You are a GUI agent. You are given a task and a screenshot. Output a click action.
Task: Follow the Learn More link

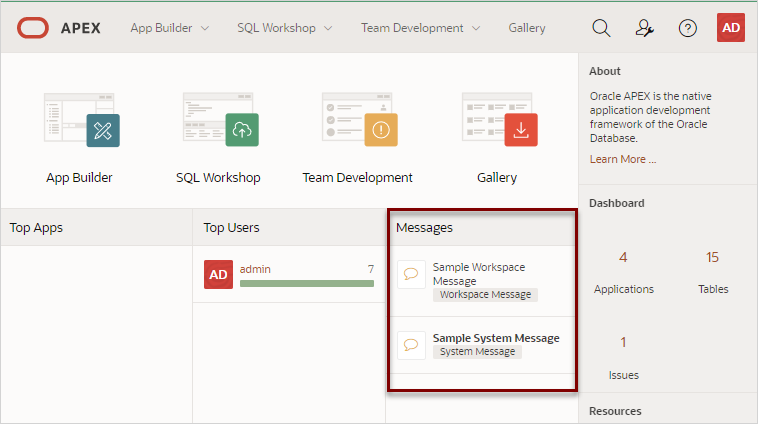click(623, 159)
